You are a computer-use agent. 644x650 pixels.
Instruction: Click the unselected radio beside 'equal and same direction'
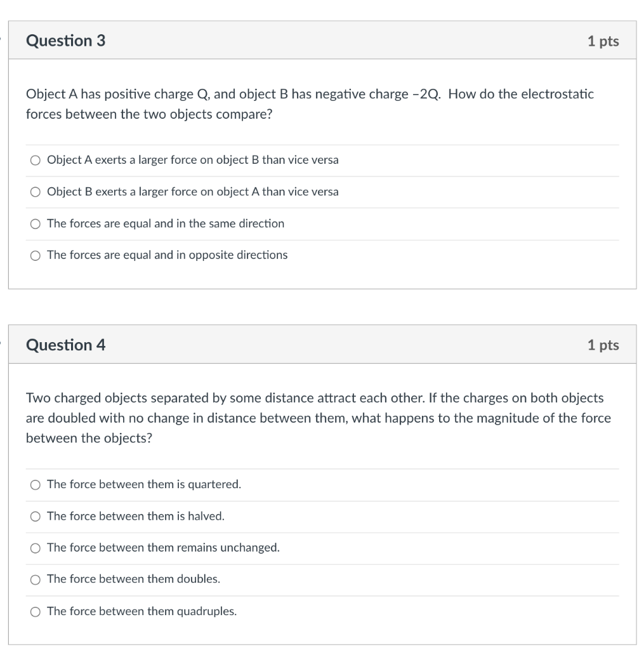pos(36,223)
